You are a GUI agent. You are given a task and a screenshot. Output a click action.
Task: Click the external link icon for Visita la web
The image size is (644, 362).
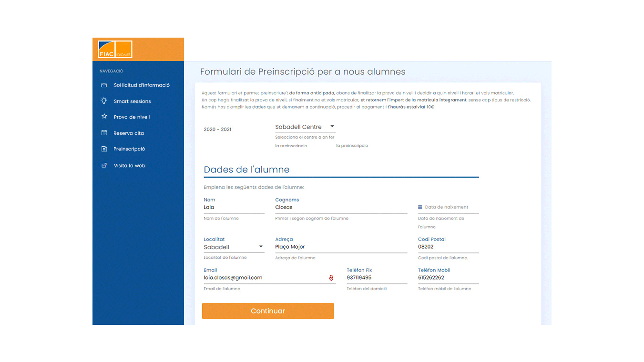point(103,165)
